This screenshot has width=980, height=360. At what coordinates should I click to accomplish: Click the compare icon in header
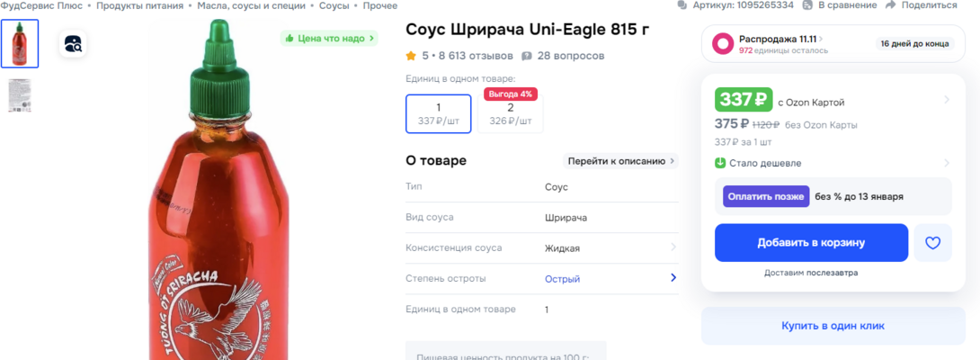click(x=809, y=5)
